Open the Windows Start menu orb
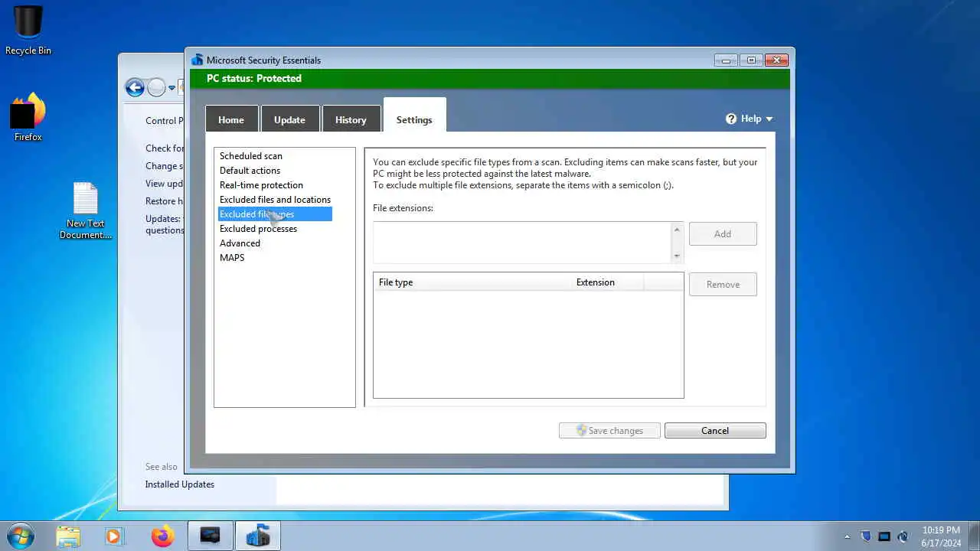Image resolution: width=980 pixels, height=551 pixels. tap(21, 536)
